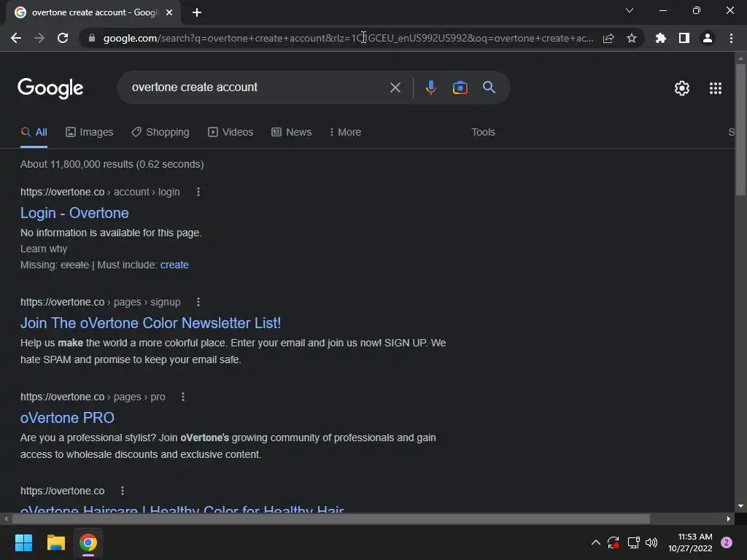This screenshot has height=560, width=747.
Task: Click the scroll down arrow
Action: pos(740,506)
